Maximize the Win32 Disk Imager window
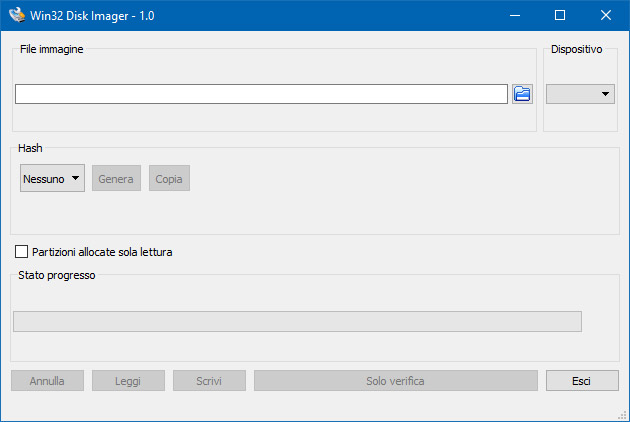Viewport: 630px width, 422px height. tap(560, 15)
